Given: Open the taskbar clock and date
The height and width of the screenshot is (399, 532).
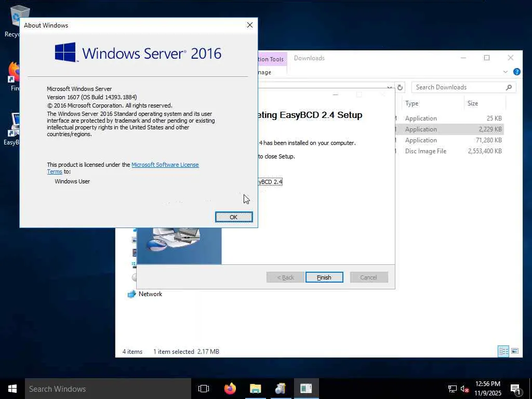Looking at the screenshot, I should (x=488, y=389).
